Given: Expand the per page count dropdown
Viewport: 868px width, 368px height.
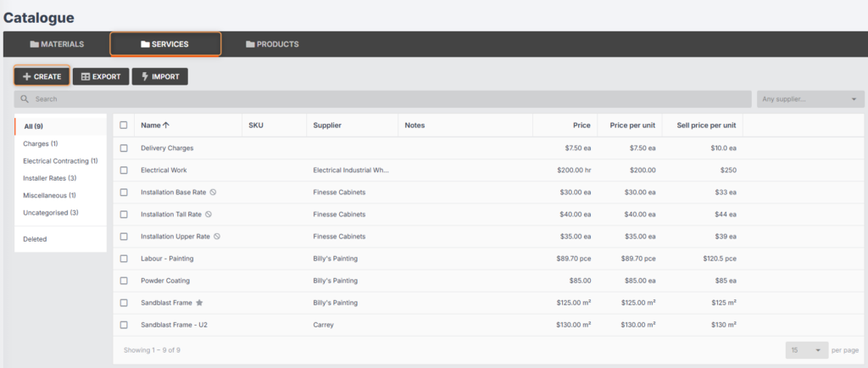Looking at the screenshot, I should click(x=806, y=350).
